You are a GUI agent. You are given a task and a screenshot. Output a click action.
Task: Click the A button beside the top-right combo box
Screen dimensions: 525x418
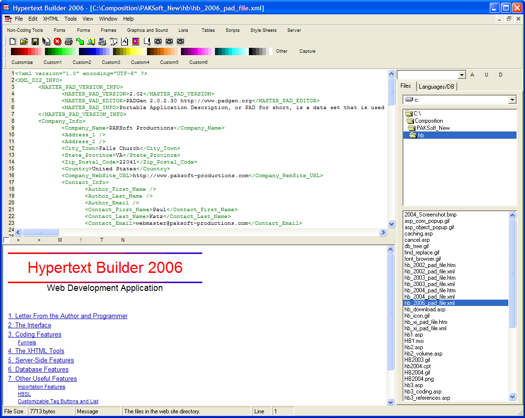click(x=472, y=75)
